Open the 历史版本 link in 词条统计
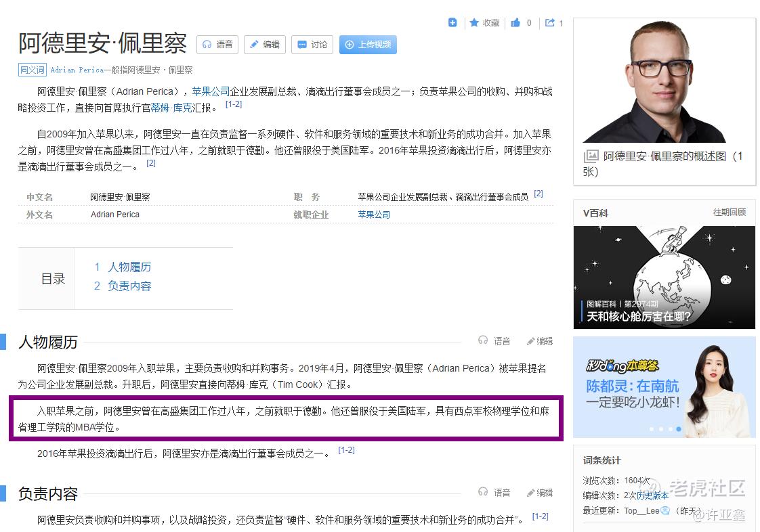The image size is (760, 532). coord(653,495)
